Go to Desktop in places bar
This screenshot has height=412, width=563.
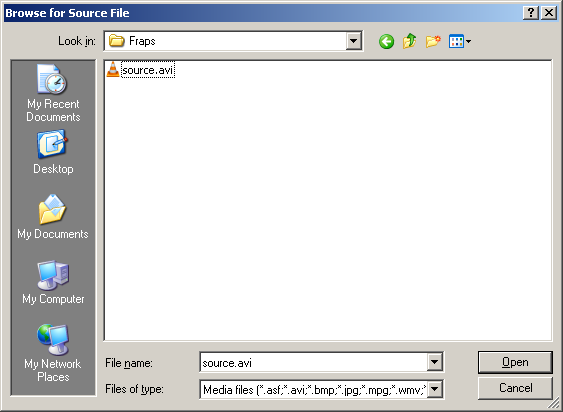point(53,153)
